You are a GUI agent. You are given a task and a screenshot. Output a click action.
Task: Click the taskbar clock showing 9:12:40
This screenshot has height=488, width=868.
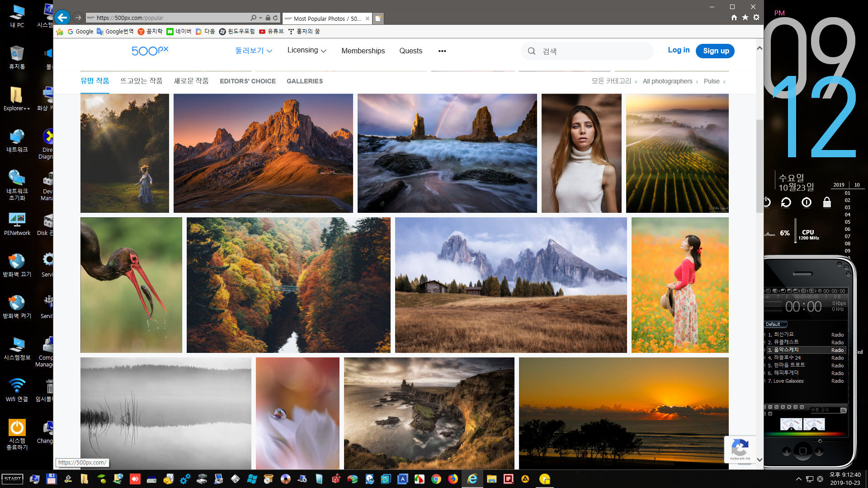point(845,479)
